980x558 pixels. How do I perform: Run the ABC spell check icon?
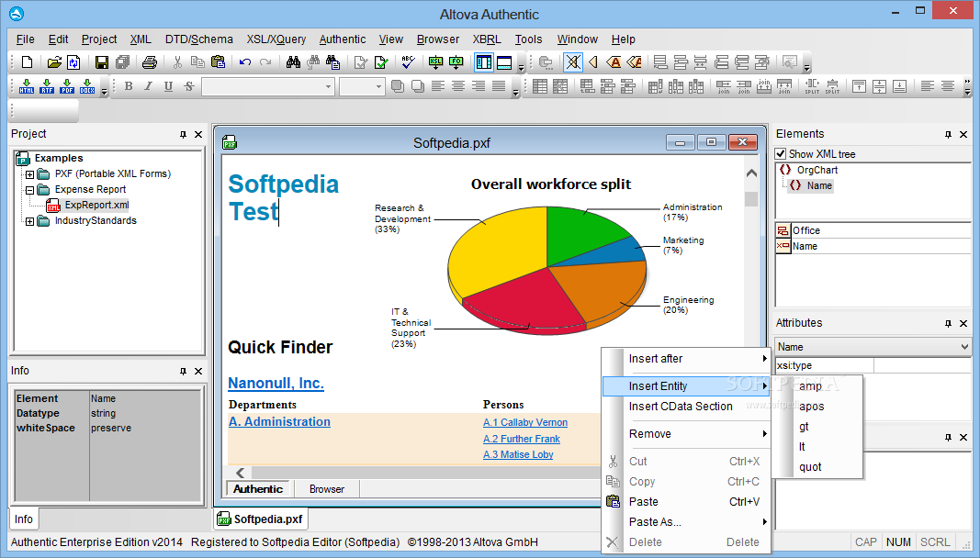408,61
